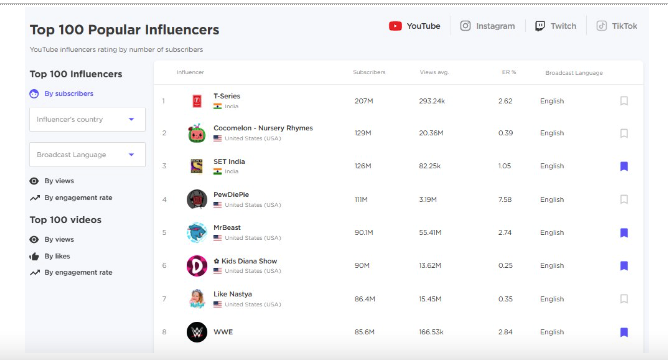Screen dimensions: 668x360
Task: Click USA flag under Like Nastya
Action: pos(218,305)
